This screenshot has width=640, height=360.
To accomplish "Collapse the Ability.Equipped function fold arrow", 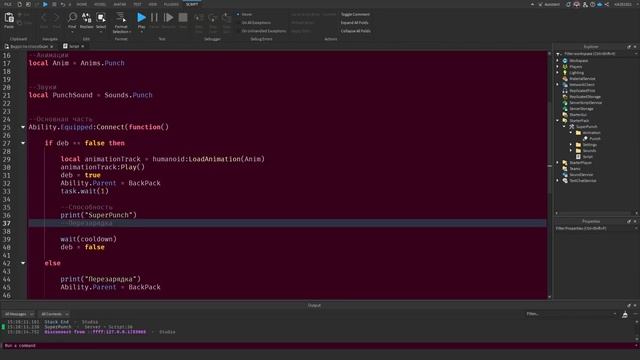I will 23,127.
